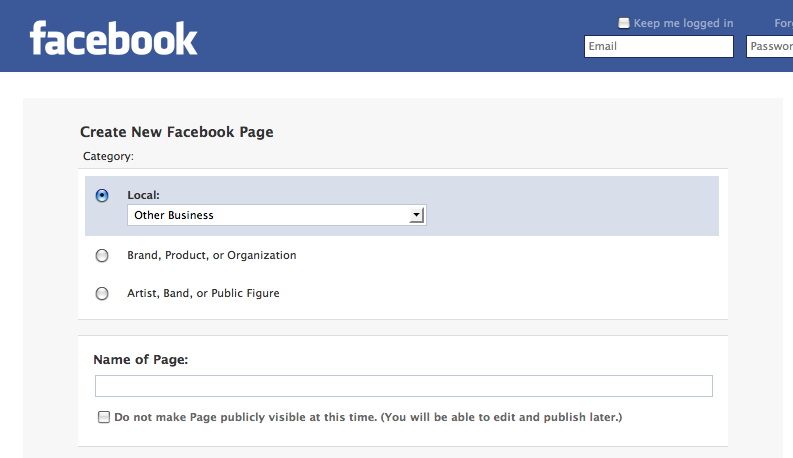
Task: Click the arrow on the category dropdown
Action: point(417,215)
